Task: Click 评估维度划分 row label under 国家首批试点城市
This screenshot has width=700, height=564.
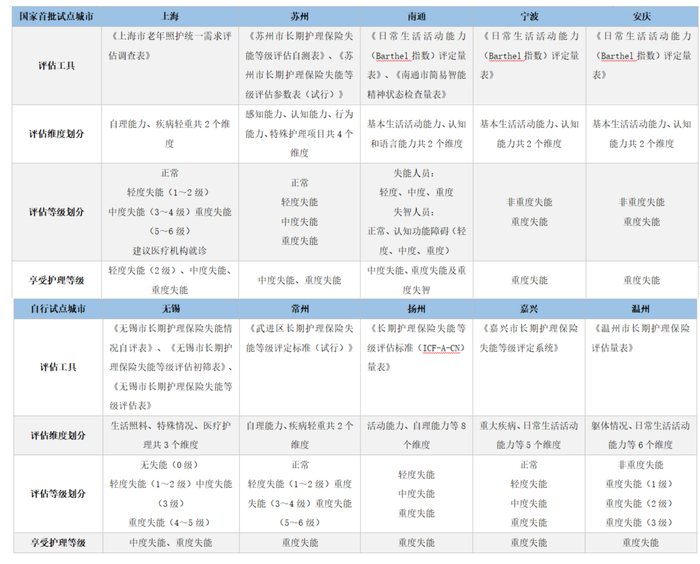Action: click(57, 134)
